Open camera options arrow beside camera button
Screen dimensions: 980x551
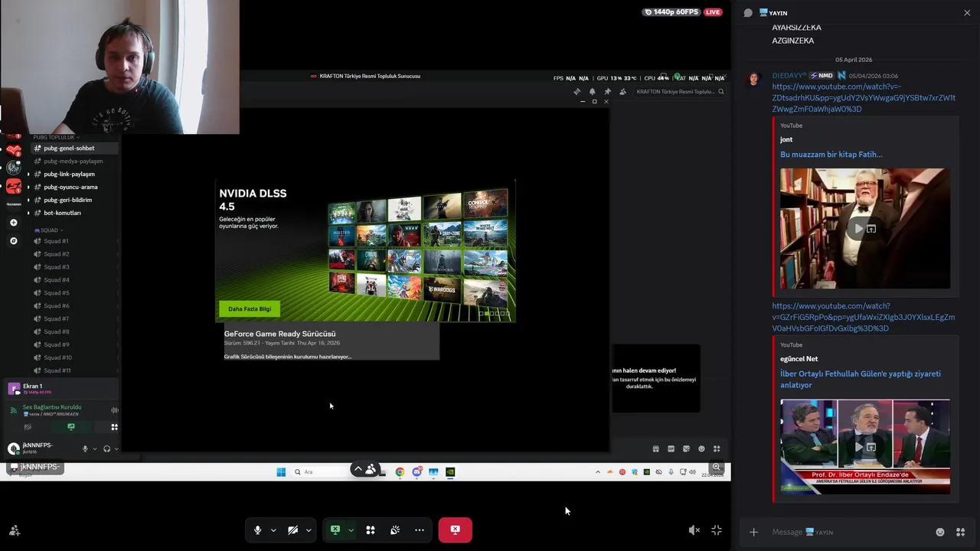coord(309,530)
